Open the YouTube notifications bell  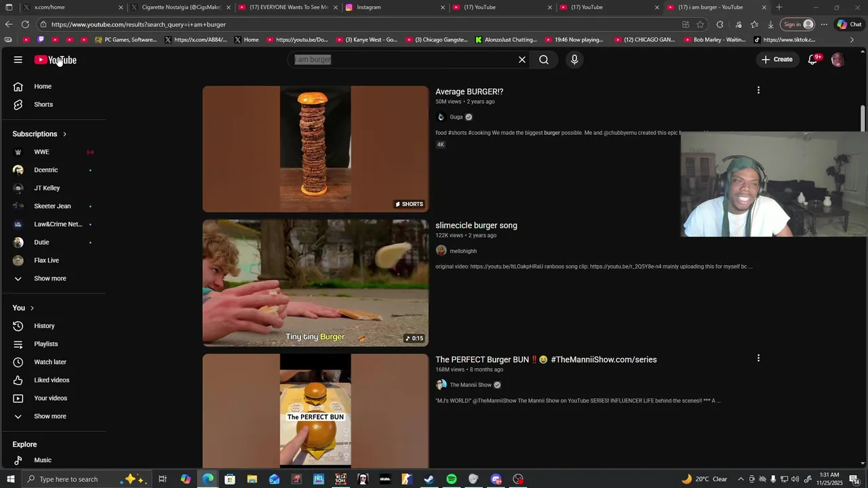[x=812, y=60]
